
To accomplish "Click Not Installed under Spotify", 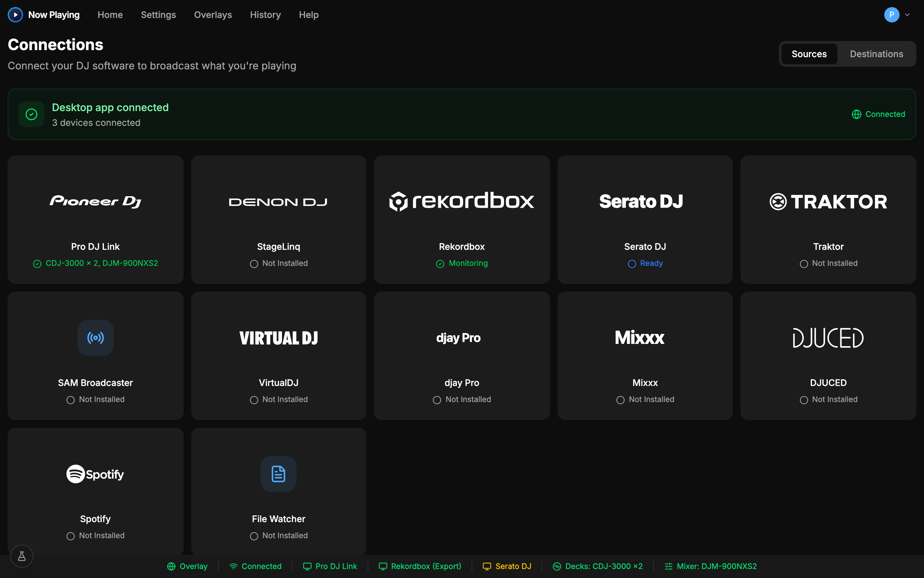I will (102, 536).
